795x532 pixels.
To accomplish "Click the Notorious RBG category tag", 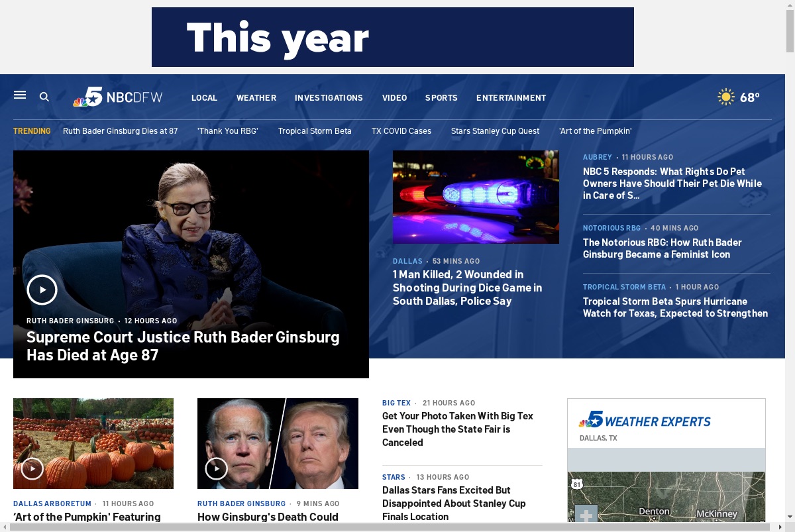I will 612,228.
